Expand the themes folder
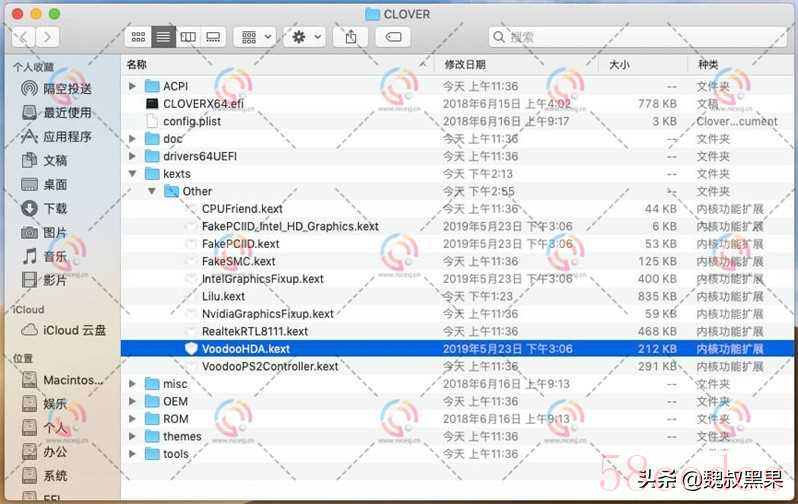The image size is (798, 504). (132, 436)
